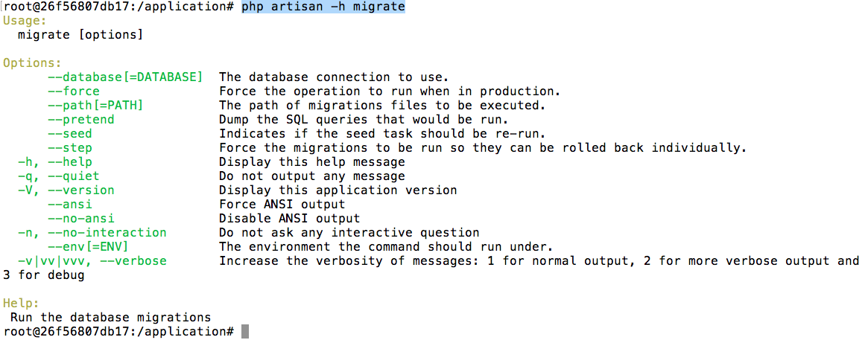Click the 'Options:' heading text
Image resolution: width=868 pixels, height=340 pixels.
pos(32,63)
